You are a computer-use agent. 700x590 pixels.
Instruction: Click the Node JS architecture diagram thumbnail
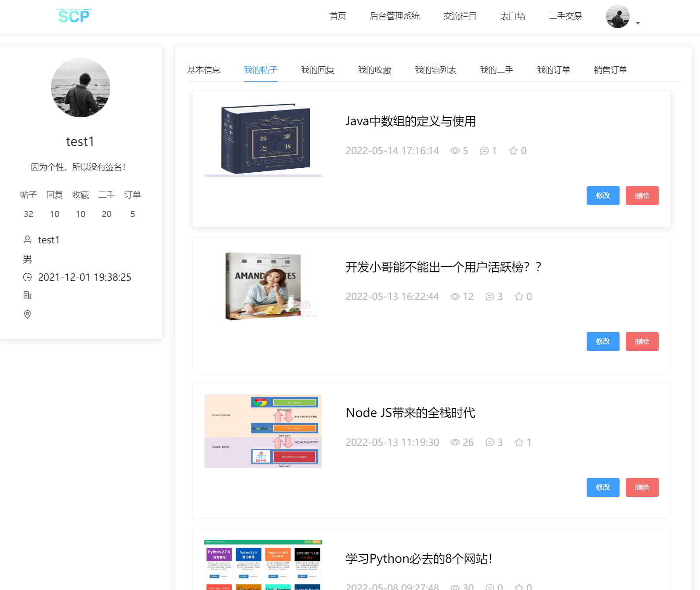tap(263, 431)
